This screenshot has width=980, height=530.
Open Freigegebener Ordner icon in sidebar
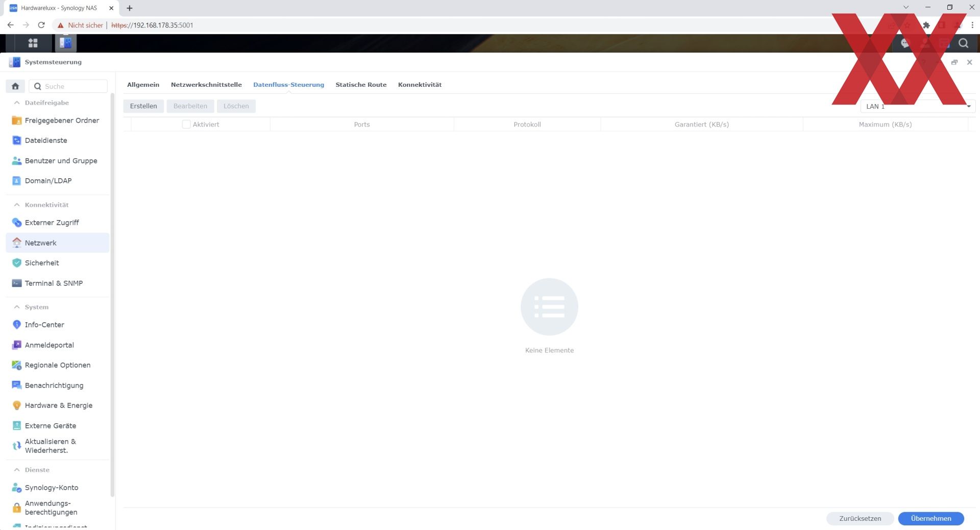tap(17, 121)
